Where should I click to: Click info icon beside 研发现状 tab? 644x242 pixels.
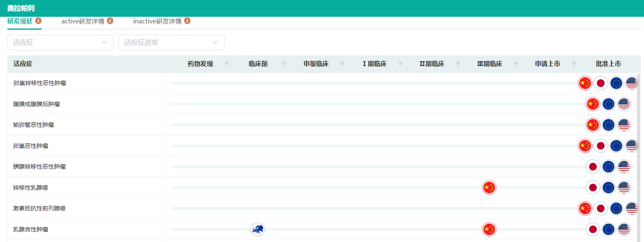pos(38,21)
